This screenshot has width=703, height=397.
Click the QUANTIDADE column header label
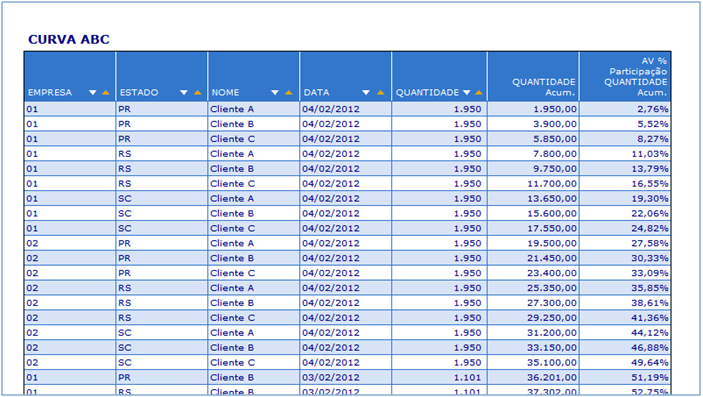pyautogui.click(x=427, y=92)
